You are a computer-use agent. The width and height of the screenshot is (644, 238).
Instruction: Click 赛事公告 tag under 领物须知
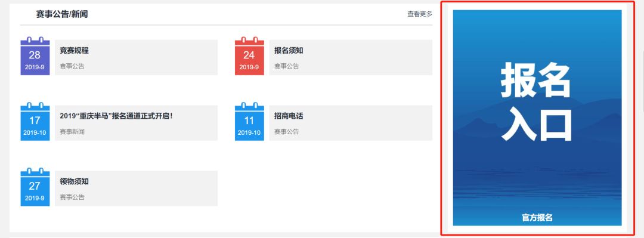tap(72, 197)
